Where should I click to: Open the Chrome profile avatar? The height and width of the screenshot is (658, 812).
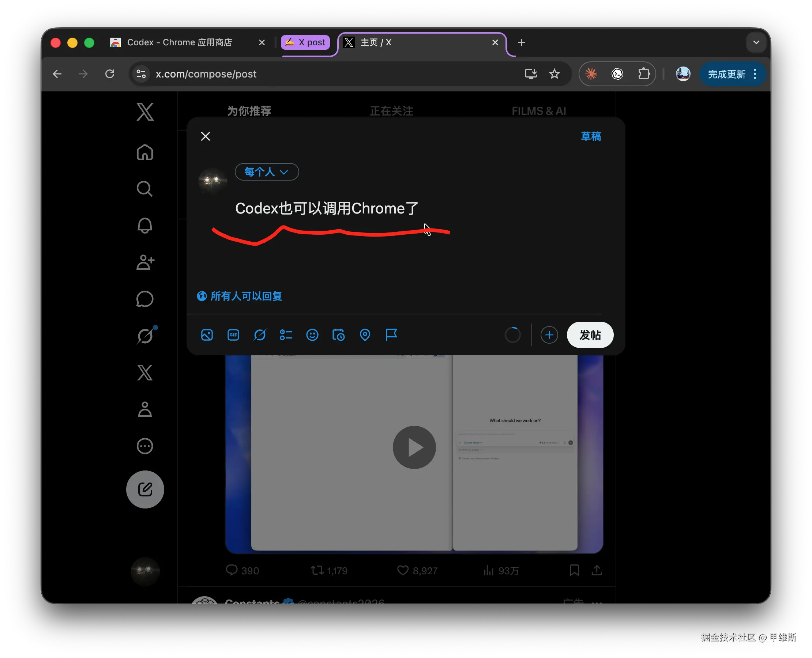pyautogui.click(x=683, y=74)
